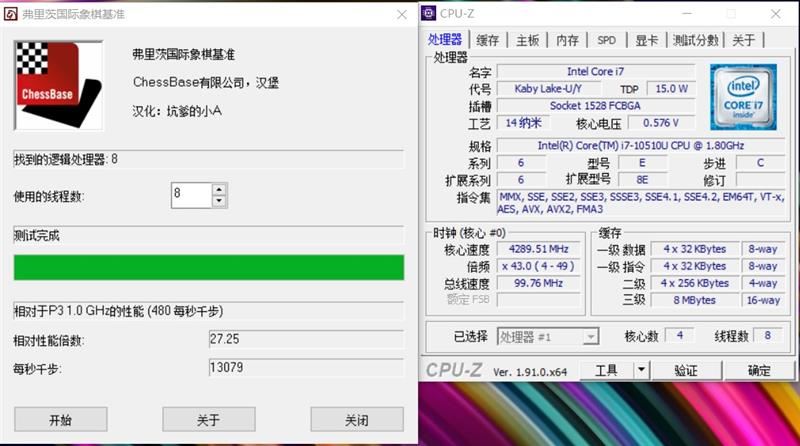Click the 14 纳米 technology value
Screen dimensions: 800x446
pyautogui.click(x=523, y=123)
